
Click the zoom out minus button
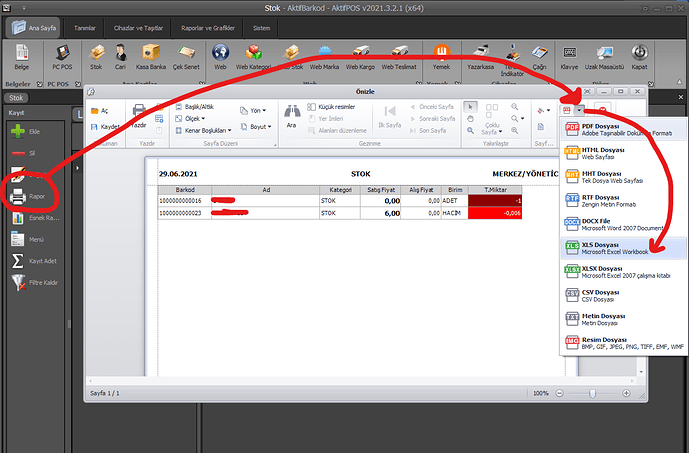pyautogui.click(x=559, y=393)
